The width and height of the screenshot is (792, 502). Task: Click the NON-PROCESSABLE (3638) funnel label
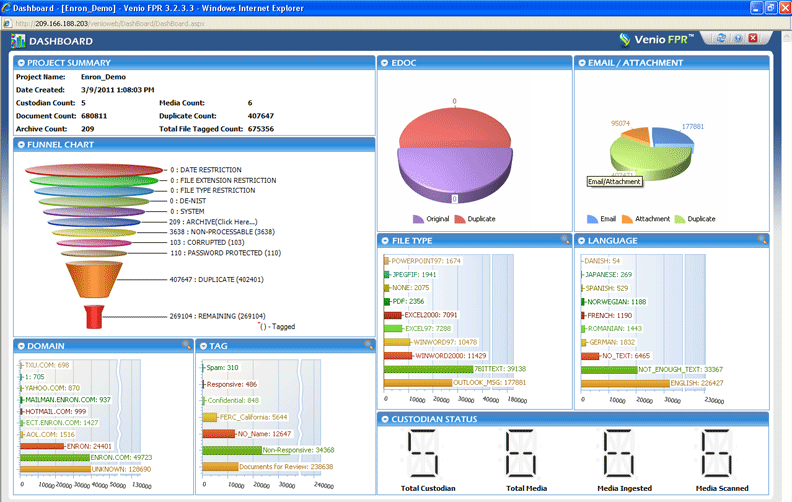[222, 232]
